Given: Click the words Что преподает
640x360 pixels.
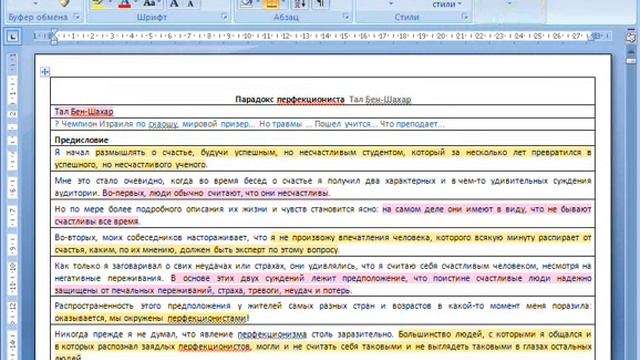Looking at the screenshot, I should point(409,124).
